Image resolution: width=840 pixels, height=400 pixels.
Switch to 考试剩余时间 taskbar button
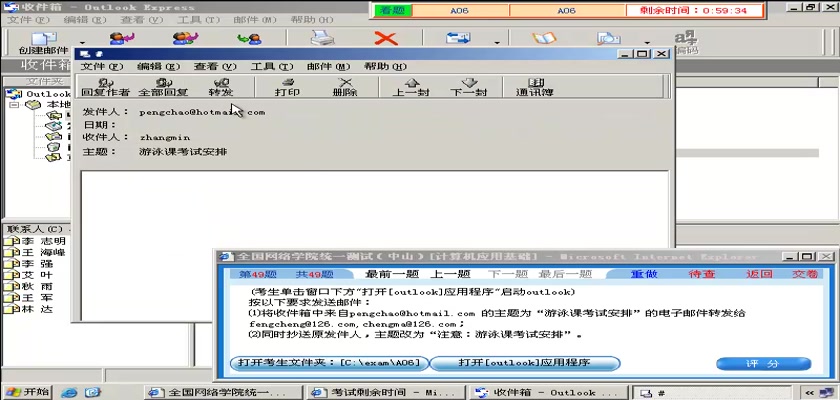[386, 393]
